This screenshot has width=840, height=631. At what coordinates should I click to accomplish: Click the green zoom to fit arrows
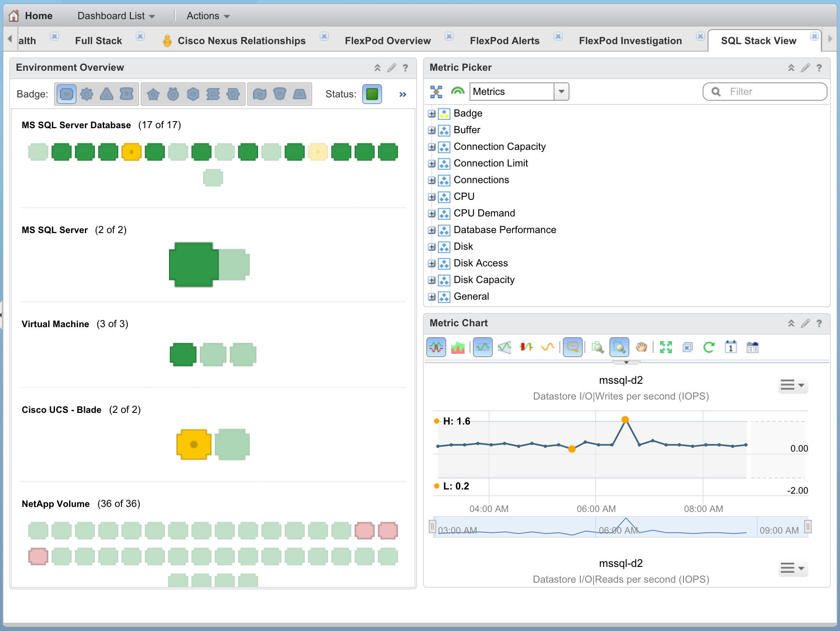pyautogui.click(x=666, y=347)
